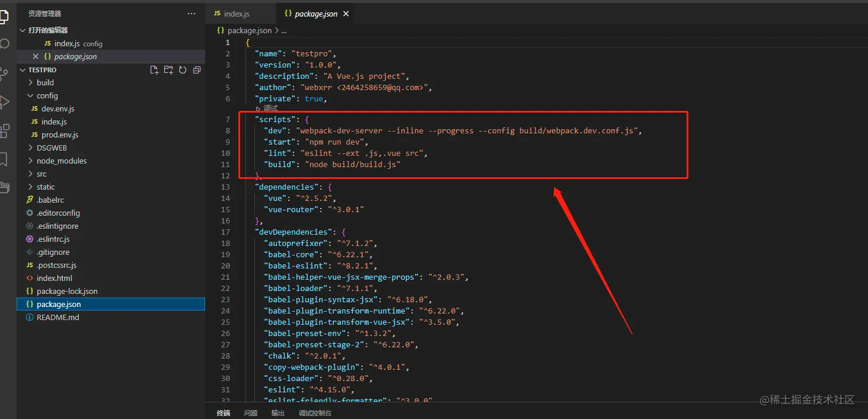
Task: Click the "testpro" name value
Action: (312, 53)
